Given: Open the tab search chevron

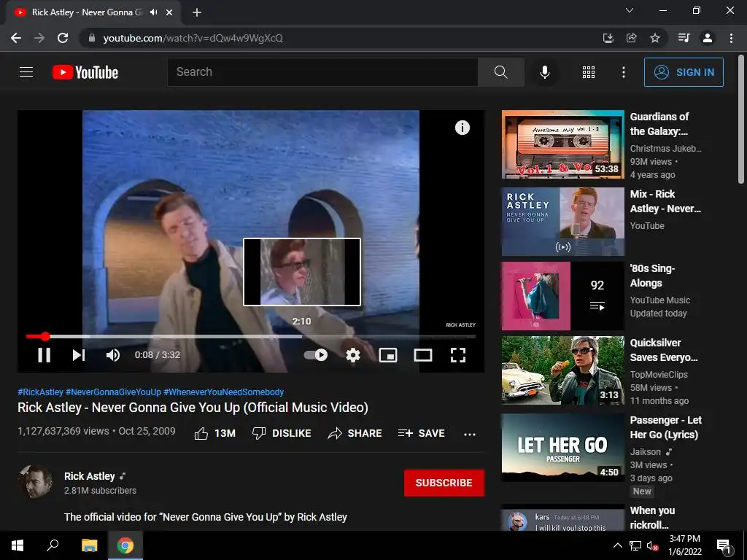Looking at the screenshot, I should pyautogui.click(x=630, y=10).
